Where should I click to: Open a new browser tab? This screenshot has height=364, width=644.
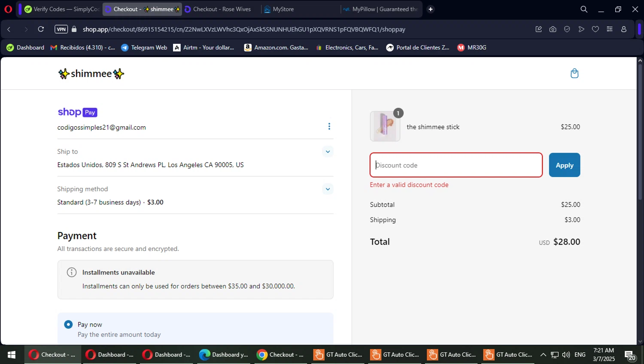pos(431,9)
